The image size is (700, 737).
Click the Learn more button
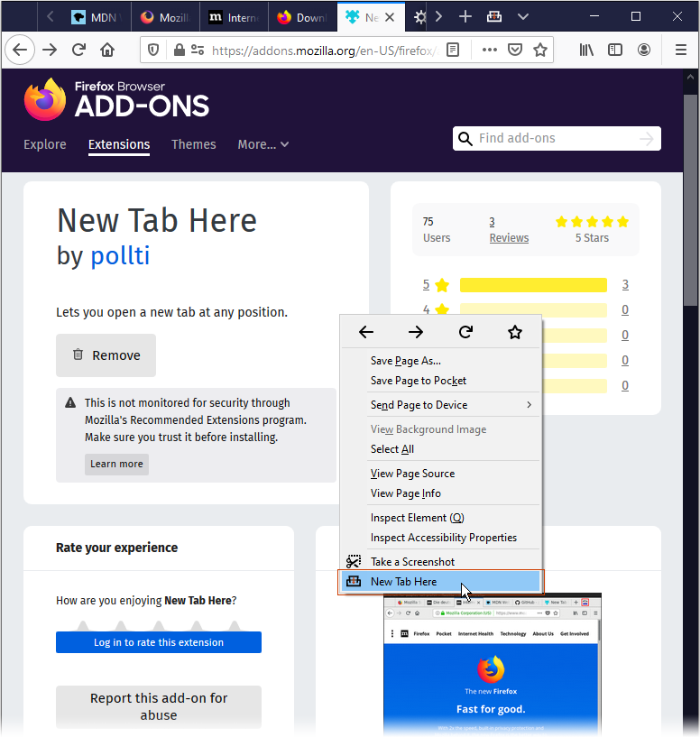click(x=116, y=464)
